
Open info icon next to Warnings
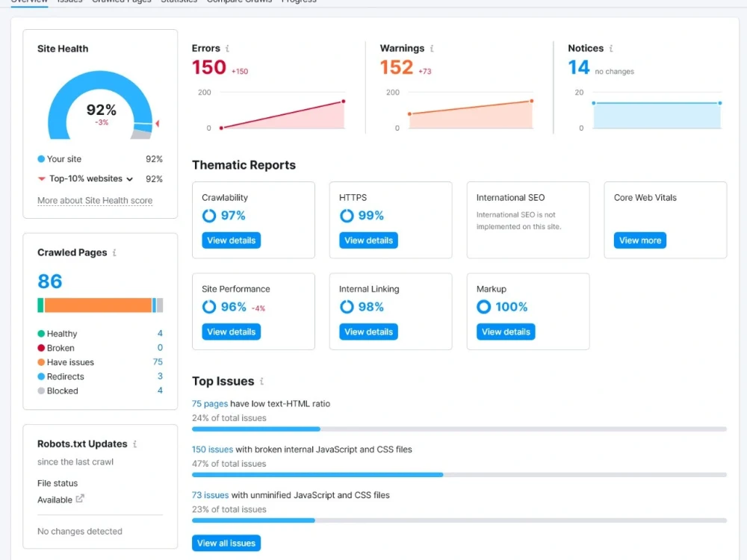[432, 48]
